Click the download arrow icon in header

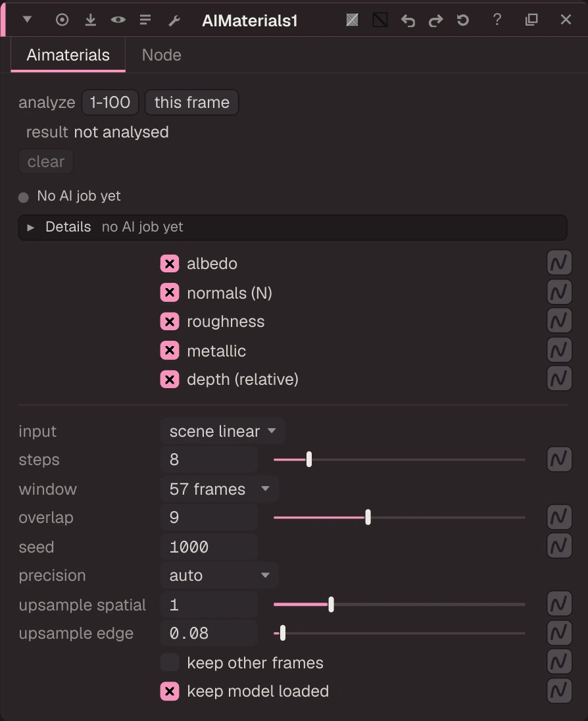[91, 20]
